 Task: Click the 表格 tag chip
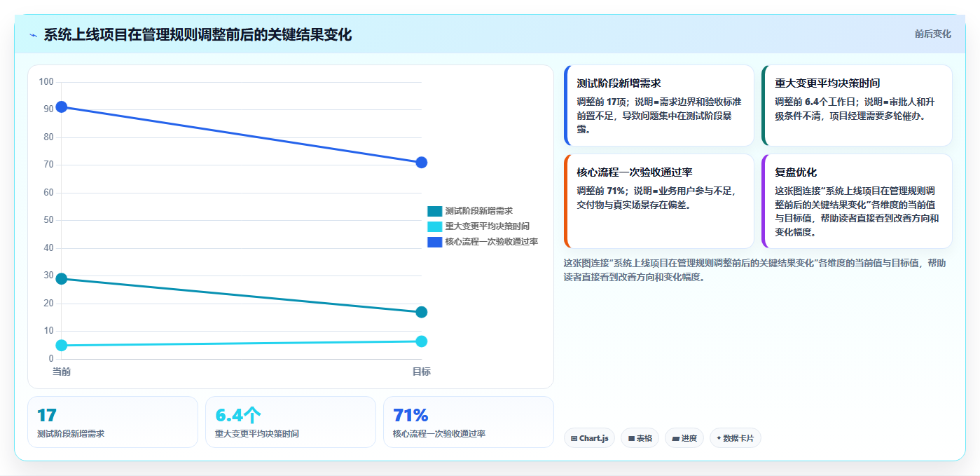640,438
